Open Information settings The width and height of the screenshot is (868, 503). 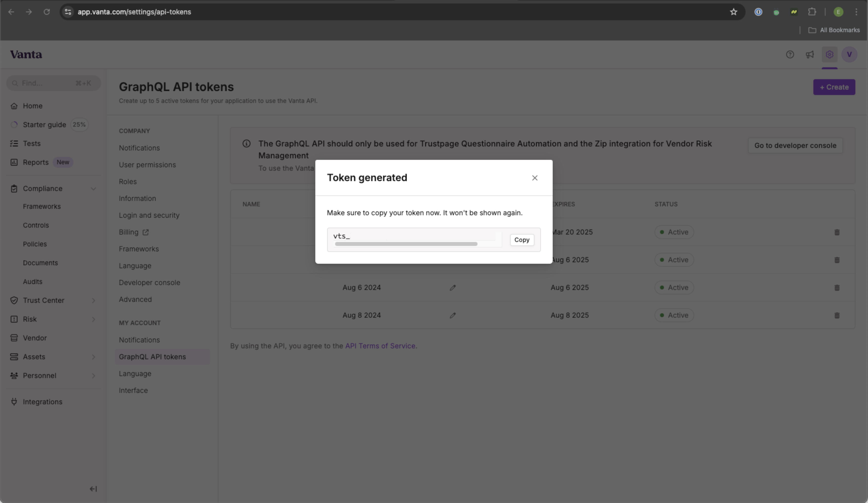coord(137,198)
